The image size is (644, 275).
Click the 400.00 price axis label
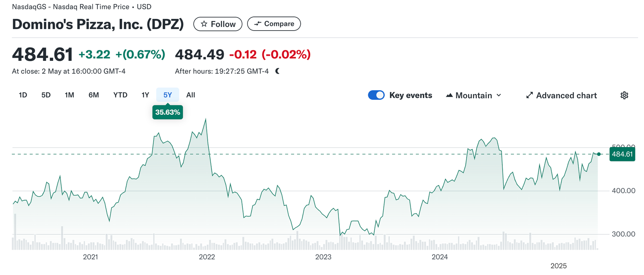pos(623,191)
